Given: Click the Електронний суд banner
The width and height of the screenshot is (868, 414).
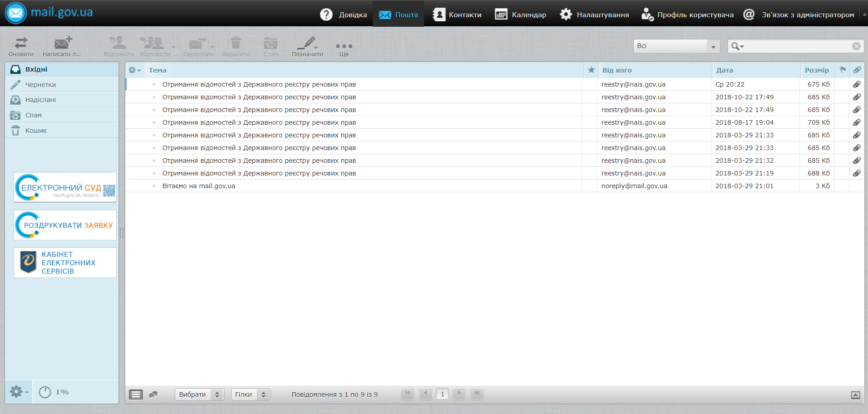Looking at the screenshot, I should pyautogui.click(x=65, y=187).
